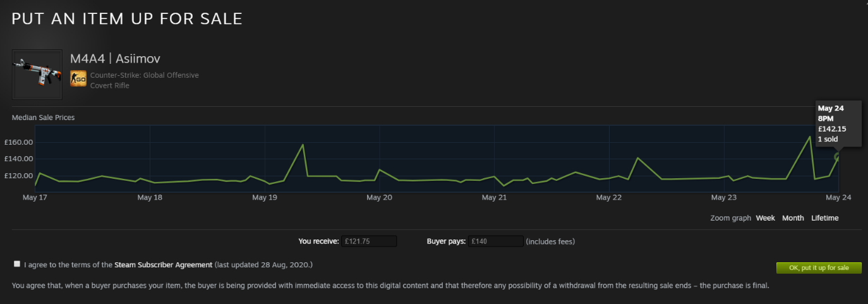Image resolution: width=868 pixels, height=304 pixels.
Task: Click the Median Sale Prices heading
Action: point(43,118)
